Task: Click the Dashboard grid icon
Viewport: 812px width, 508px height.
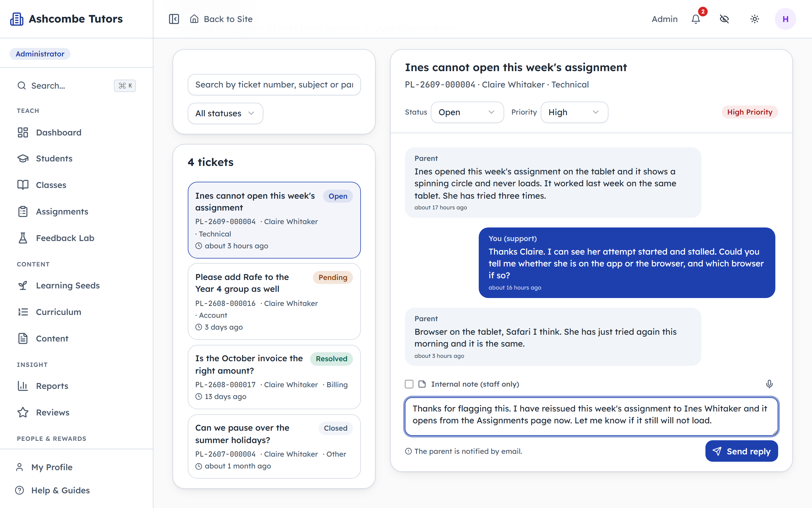Action: (x=23, y=132)
